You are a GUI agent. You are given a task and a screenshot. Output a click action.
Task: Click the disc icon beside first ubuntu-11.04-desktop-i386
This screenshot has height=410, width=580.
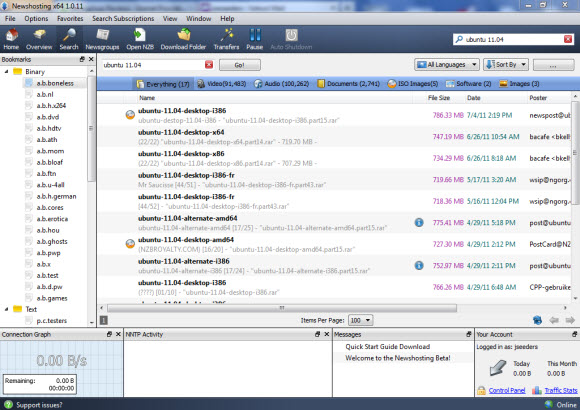(x=130, y=115)
